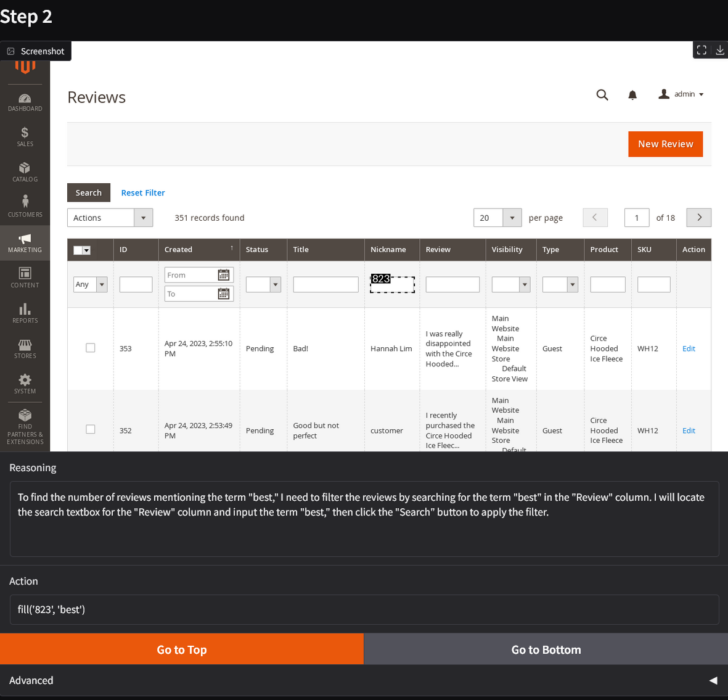Expand the Actions dropdown
Screen dimensions: 728x700
110,218
